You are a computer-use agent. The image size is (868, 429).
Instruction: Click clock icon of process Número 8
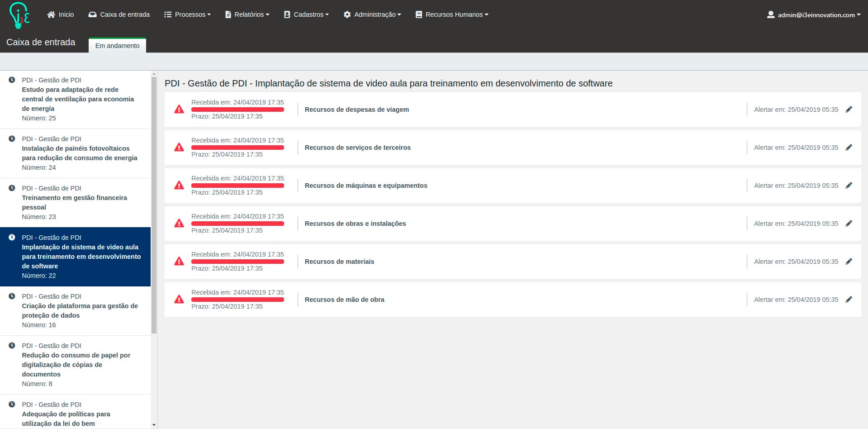click(12, 345)
